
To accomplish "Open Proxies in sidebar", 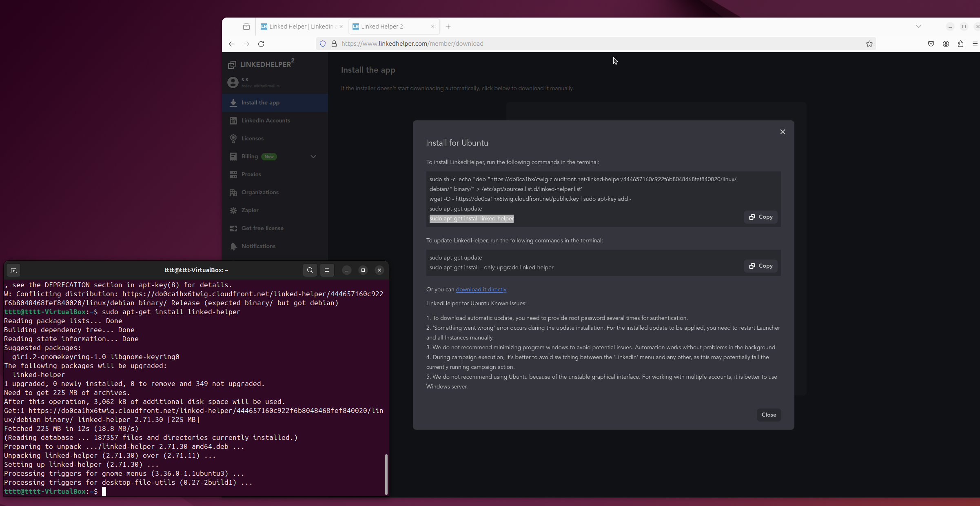I will tap(275, 175).
